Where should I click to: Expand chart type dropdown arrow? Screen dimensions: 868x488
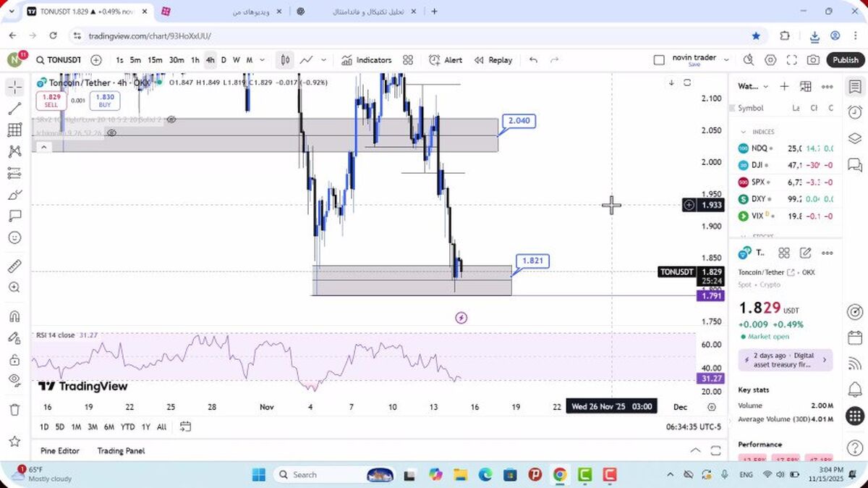pos(323,60)
